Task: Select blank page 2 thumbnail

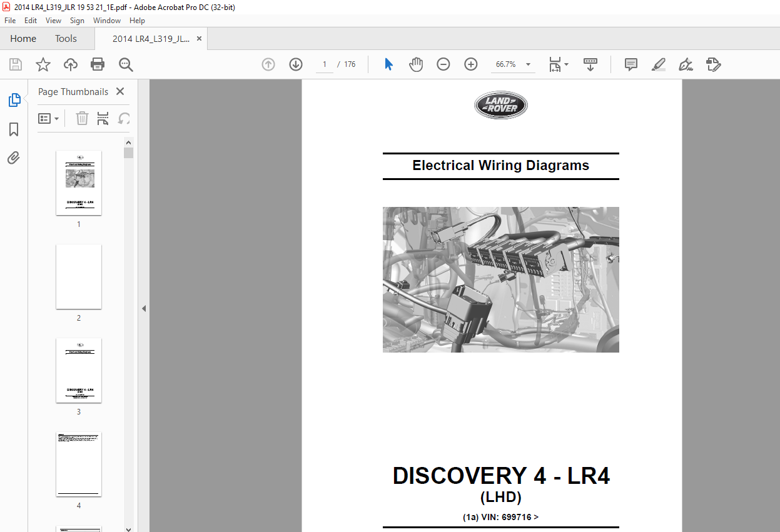Action: (x=79, y=276)
